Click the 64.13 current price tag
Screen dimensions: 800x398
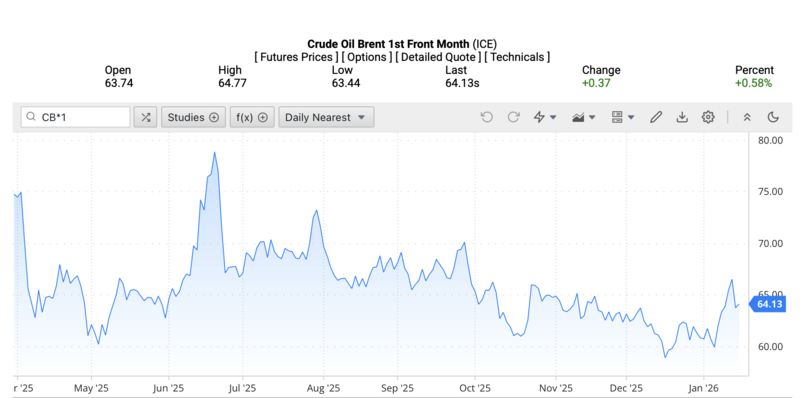[x=767, y=305]
